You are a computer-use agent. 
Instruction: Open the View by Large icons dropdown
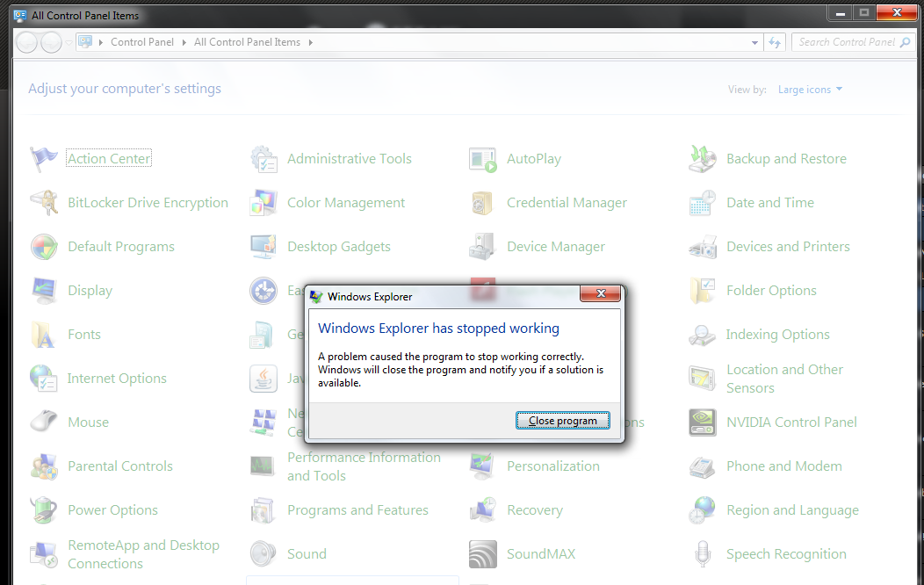pyautogui.click(x=809, y=89)
